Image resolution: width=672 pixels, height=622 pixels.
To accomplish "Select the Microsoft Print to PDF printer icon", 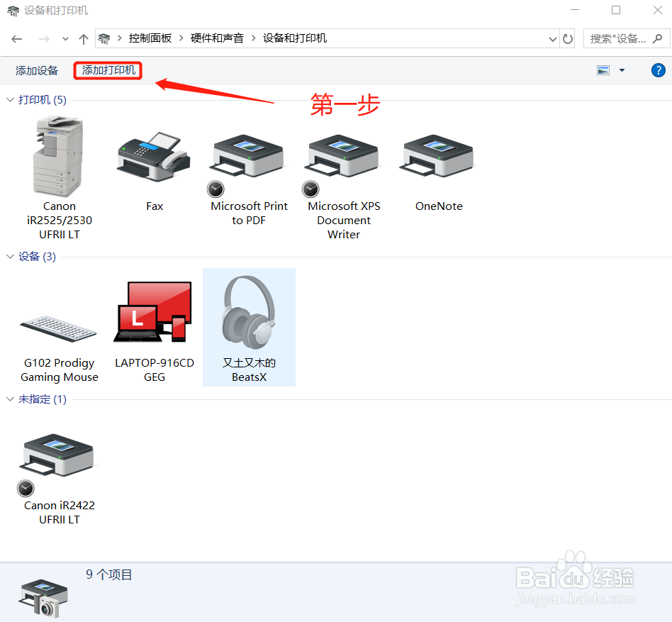I will coord(248,157).
